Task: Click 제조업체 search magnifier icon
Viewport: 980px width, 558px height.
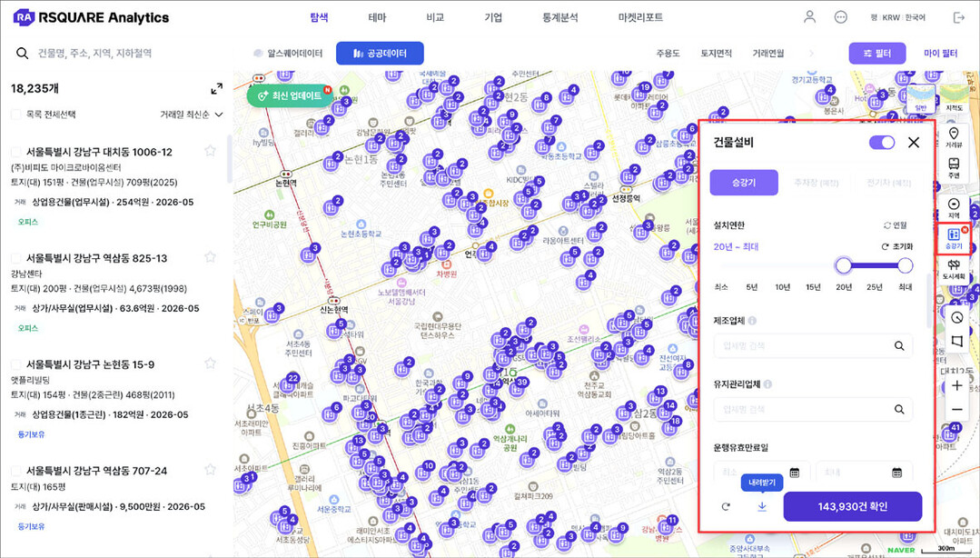Action: (x=899, y=346)
